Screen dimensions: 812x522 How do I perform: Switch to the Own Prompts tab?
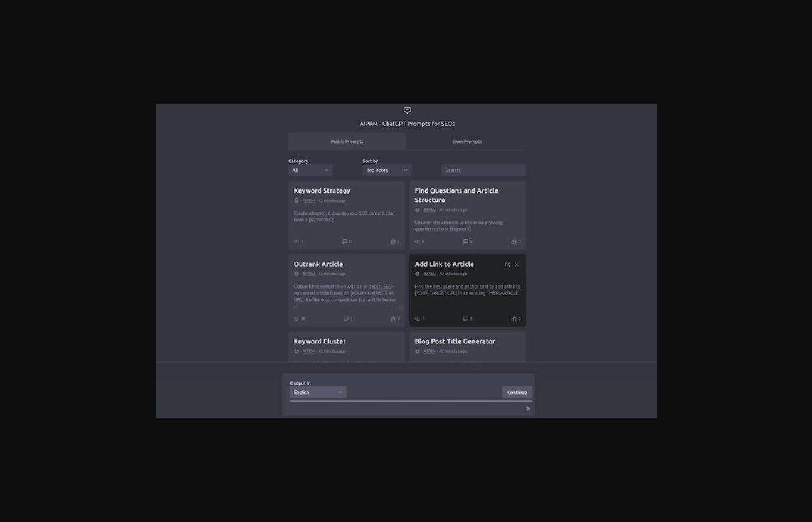pyautogui.click(x=467, y=142)
